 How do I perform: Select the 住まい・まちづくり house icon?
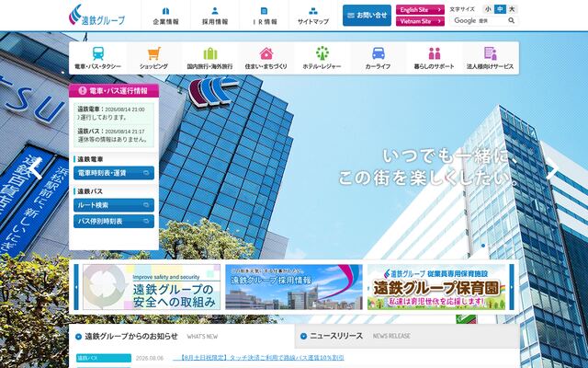tap(266, 53)
